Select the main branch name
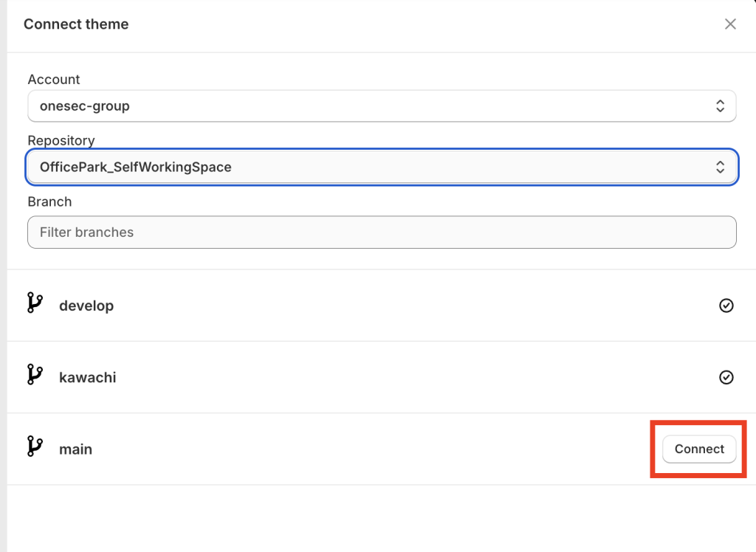Screen dimensions: 756x552 click(75, 449)
